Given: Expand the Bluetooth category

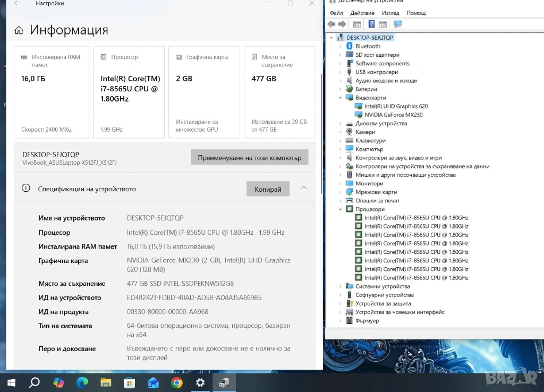Looking at the screenshot, I should click(x=341, y=46).
